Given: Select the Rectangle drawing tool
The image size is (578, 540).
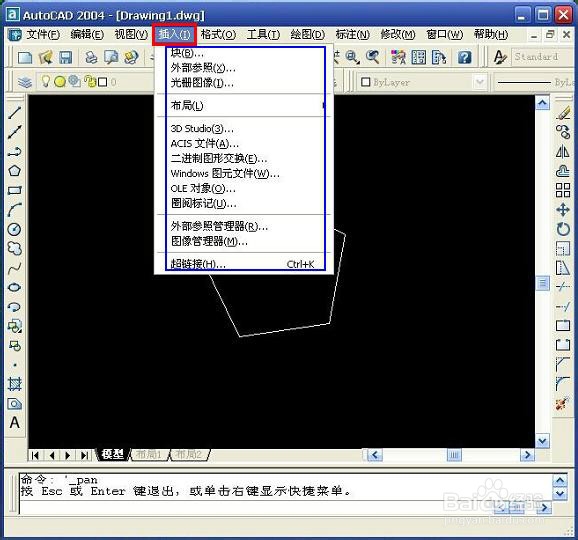Looking at the screenshot, I should (x=14, y=190).
